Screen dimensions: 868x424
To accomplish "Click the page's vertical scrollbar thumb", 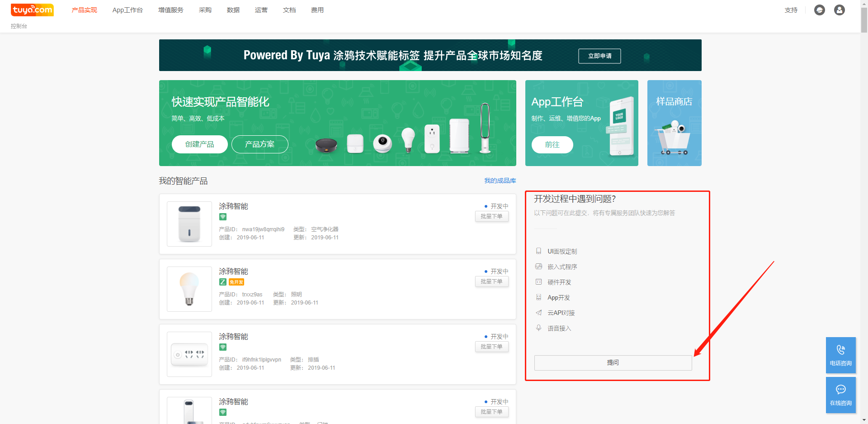I will click(x=864, y=20).
